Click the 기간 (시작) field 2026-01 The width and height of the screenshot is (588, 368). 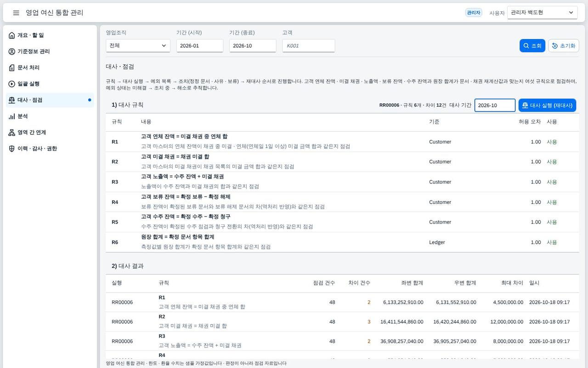click(200, 46)
